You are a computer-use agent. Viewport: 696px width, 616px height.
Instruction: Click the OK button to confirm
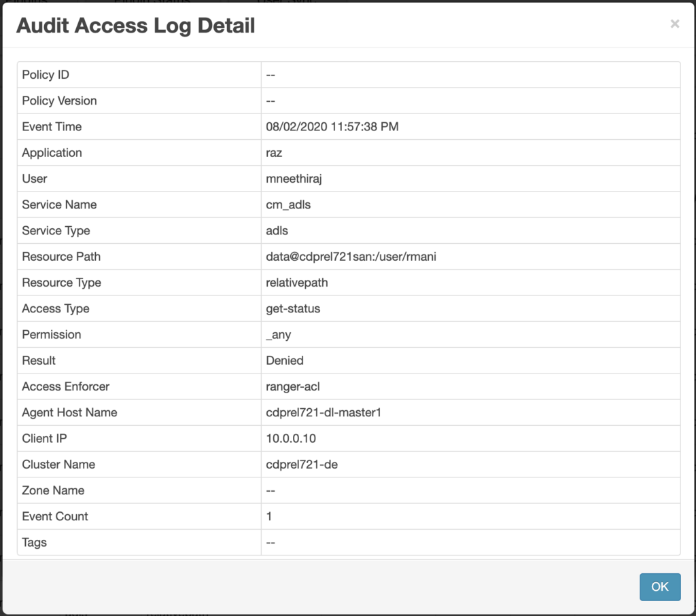pyautogui.click(x=659, y=587)
